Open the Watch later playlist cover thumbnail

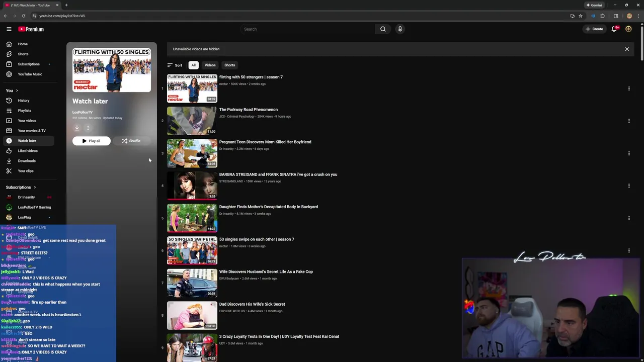click(112, 70)
